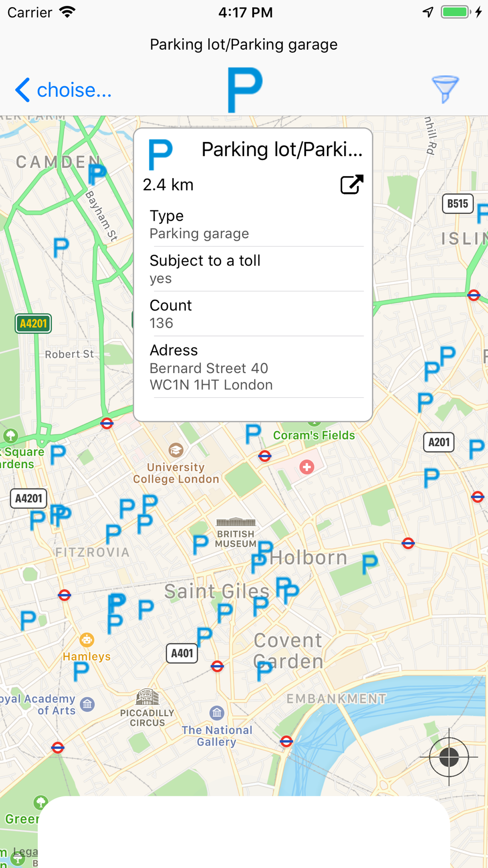Viewport: 488px width, 868px height.
Task: Tap the large parking P logo in header
Action: (x=245, y=90)
